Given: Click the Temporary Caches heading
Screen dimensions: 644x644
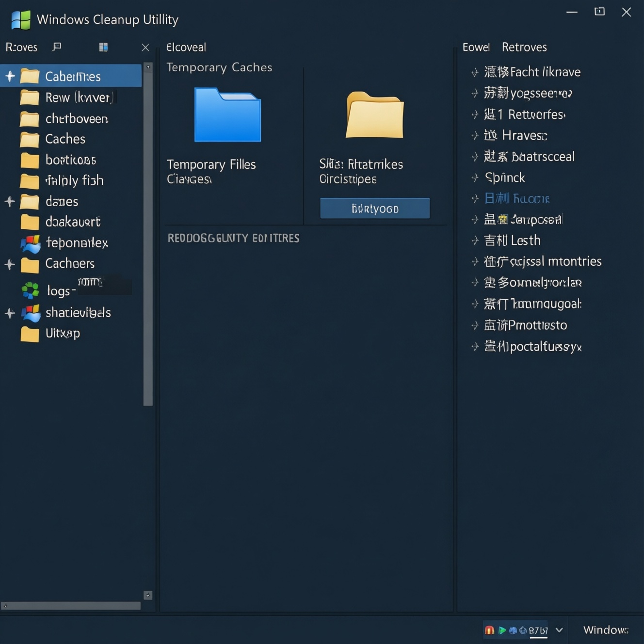Looking at the screenshot, I should pos(219,67).
